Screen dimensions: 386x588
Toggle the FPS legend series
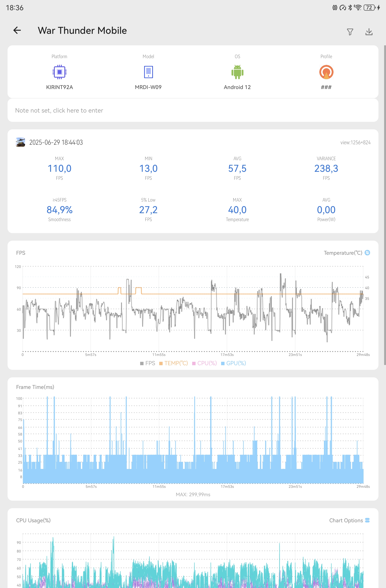(x=148, y=363)
